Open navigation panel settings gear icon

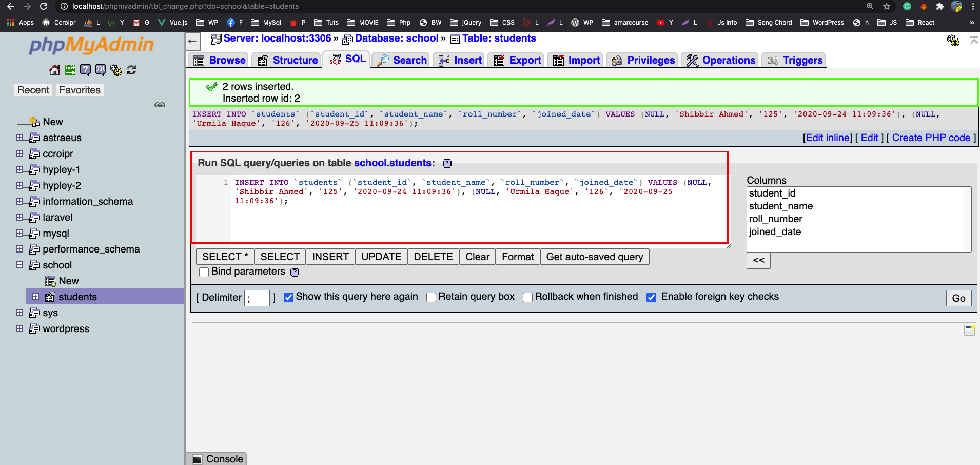tap(116, 70)
